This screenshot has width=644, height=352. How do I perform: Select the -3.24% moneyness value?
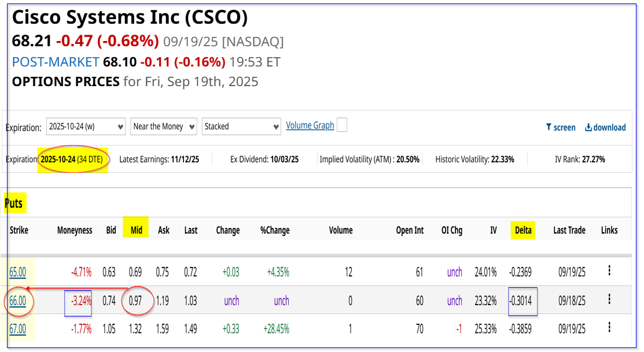(81, 301)
